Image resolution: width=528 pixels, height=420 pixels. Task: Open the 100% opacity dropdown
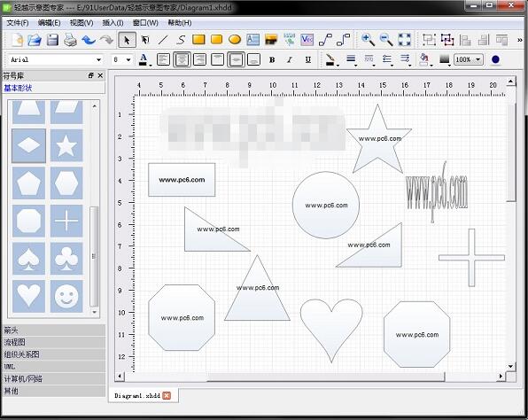pos(469,59)
